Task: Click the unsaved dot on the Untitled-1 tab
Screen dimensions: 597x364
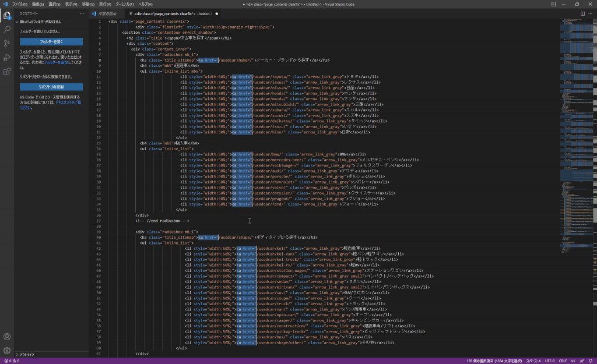Action: [x=217, y=14]
